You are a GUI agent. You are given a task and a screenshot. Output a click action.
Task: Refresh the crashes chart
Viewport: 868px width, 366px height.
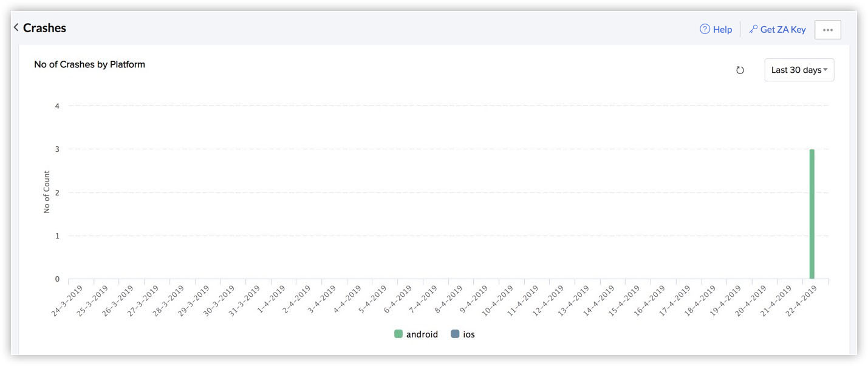point(740,70)
